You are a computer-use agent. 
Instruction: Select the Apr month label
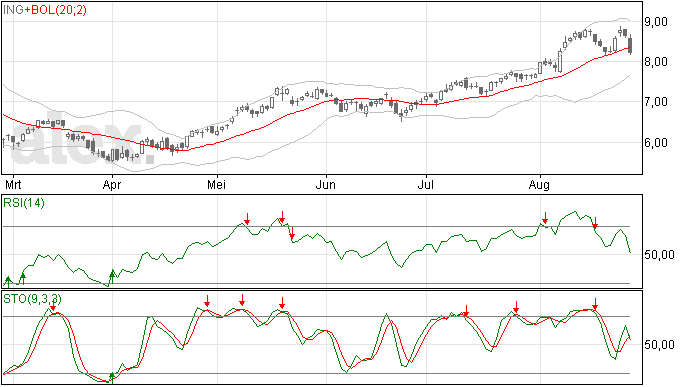pos(112,184)
